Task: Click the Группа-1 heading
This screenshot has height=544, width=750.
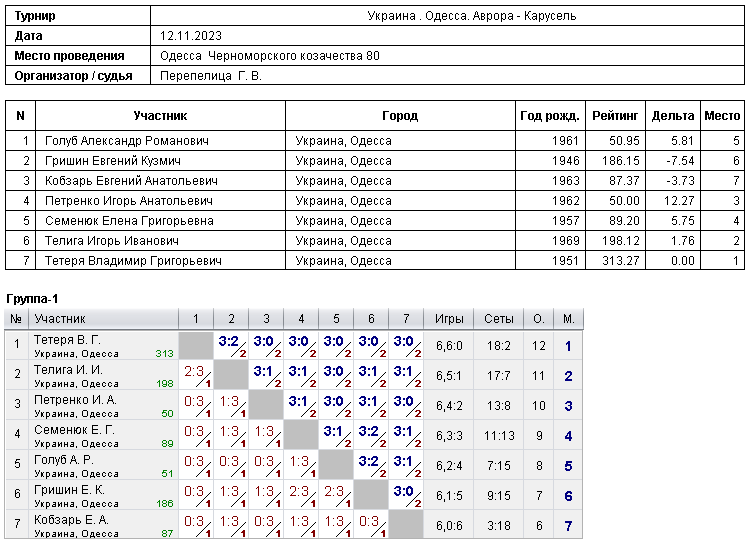Action: tap(33, 299)
